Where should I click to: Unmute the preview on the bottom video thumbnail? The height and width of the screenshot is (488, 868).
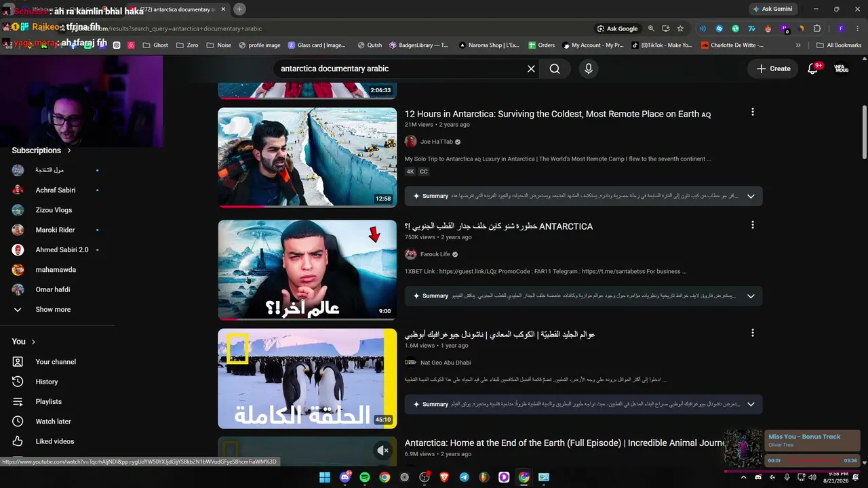(383, 450)
